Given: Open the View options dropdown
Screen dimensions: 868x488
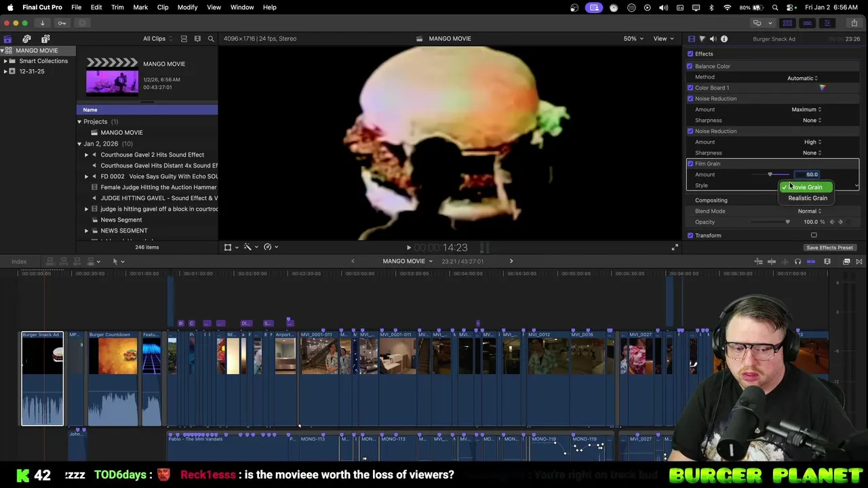Looking at the screenshot, I should [663, 39].
